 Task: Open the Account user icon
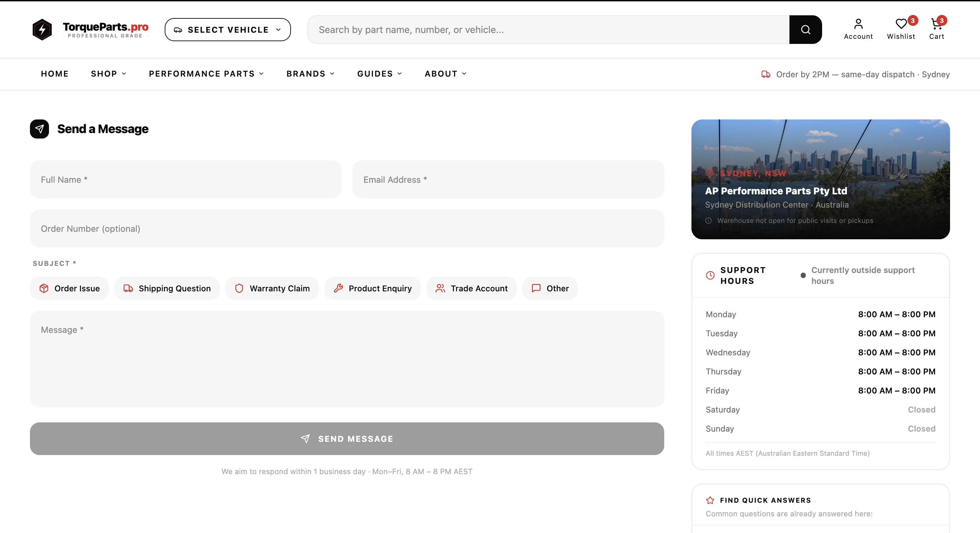coord(858,24)
